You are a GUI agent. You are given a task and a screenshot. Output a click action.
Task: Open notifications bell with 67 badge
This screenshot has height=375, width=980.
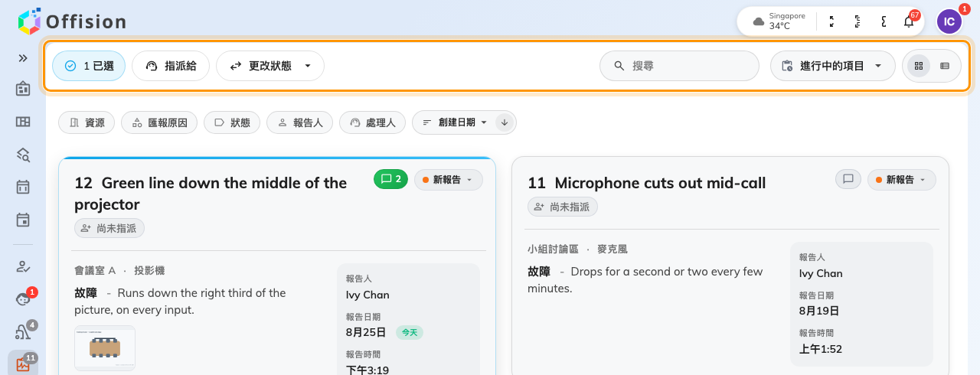(909, 21)
